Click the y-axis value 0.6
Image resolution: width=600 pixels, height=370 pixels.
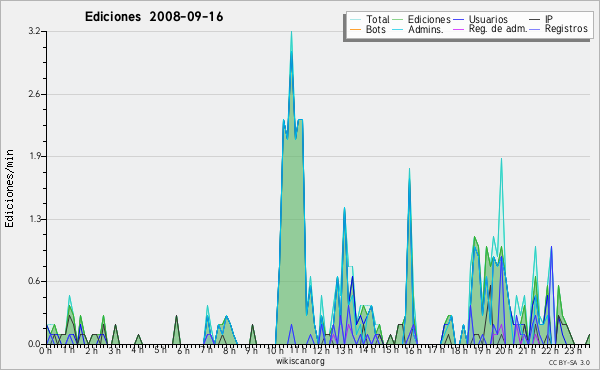34,281
